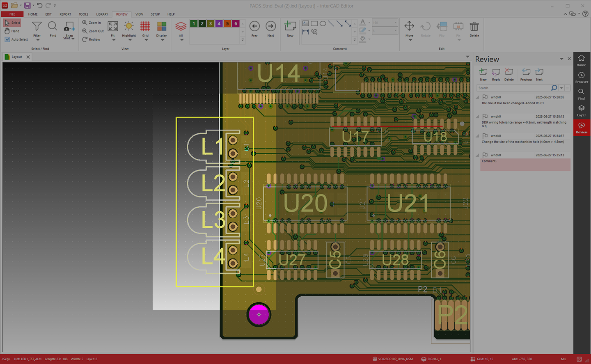This screenshot has width=591, height=364.
Task: Expand the Highlight dropdown
Action: pos(130,40)
